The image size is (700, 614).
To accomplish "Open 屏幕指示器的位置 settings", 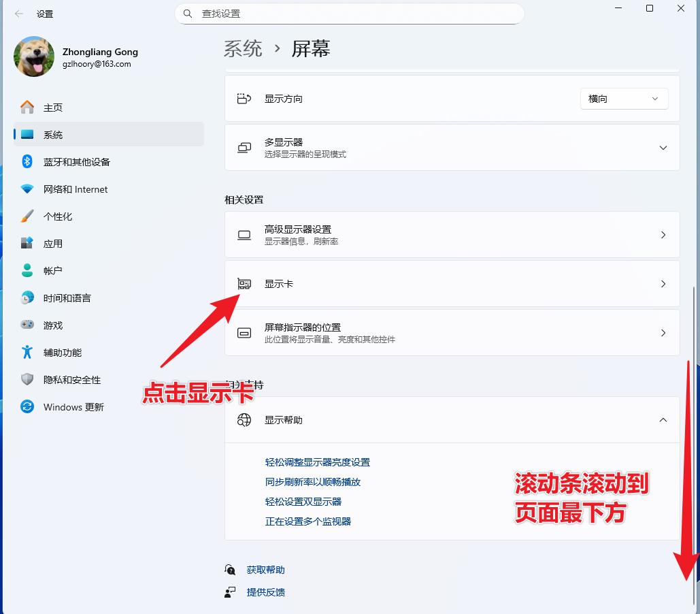I will pyautogui.click(x=452, y=333).
